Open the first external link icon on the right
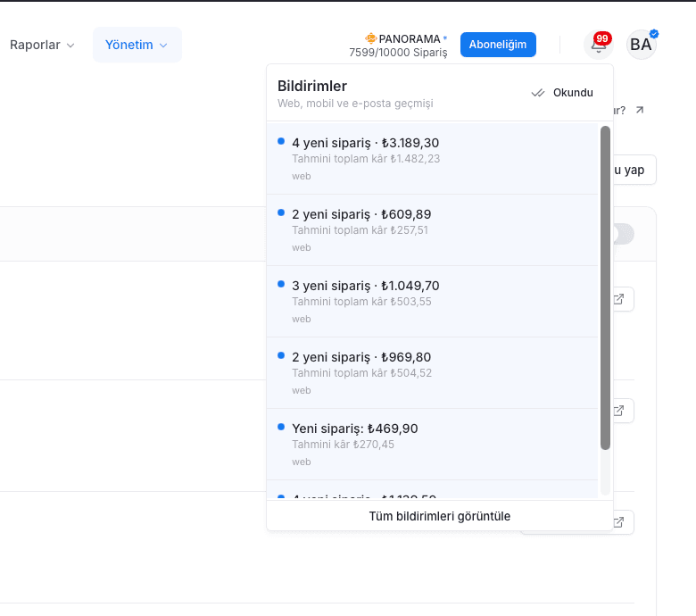Screen dimensions: 696x616 click(619, 299)
